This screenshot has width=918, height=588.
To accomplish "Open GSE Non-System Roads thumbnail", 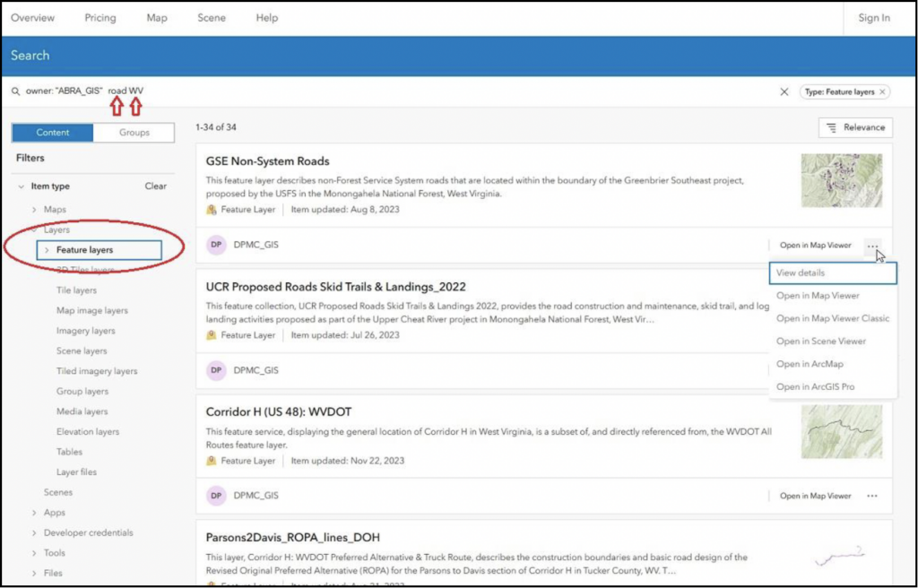I will click(841, 180).
